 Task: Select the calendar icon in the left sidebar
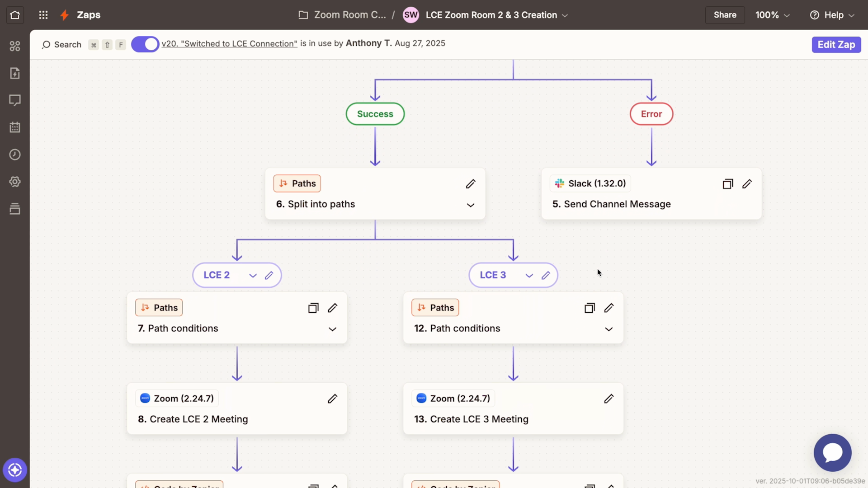click(x=14, y=127)
